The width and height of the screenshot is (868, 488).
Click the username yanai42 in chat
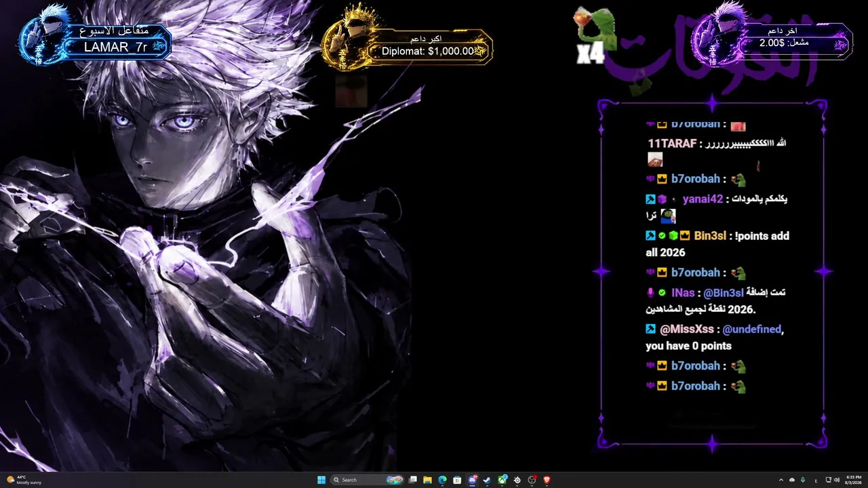[703, 199]
